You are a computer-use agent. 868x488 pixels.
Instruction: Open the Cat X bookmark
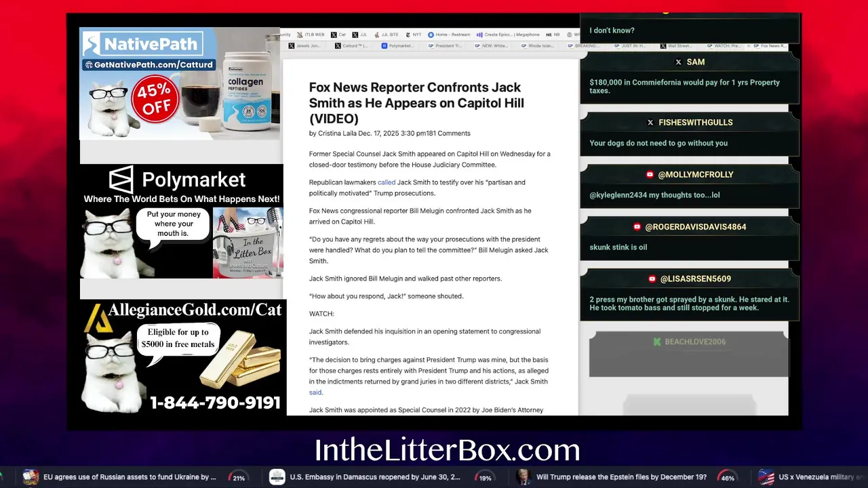[338, 35]
